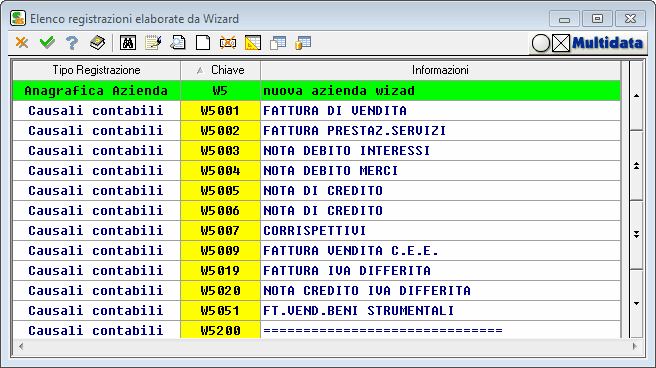This screenshot has height=368, width=656.
Task: Select key W5003
Action: (x=220, y=151)
